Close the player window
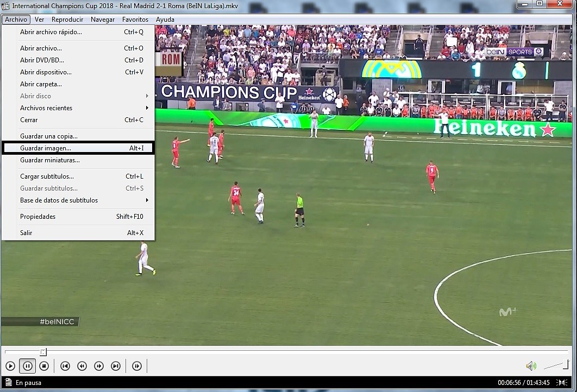The height and width of the screenshot is (392, 577). tap(560, 4)
